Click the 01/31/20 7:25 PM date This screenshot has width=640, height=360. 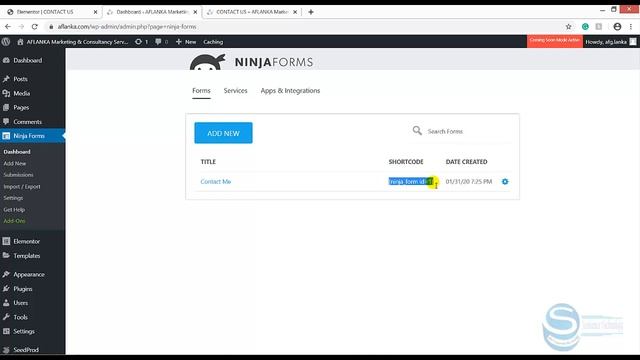469,182
